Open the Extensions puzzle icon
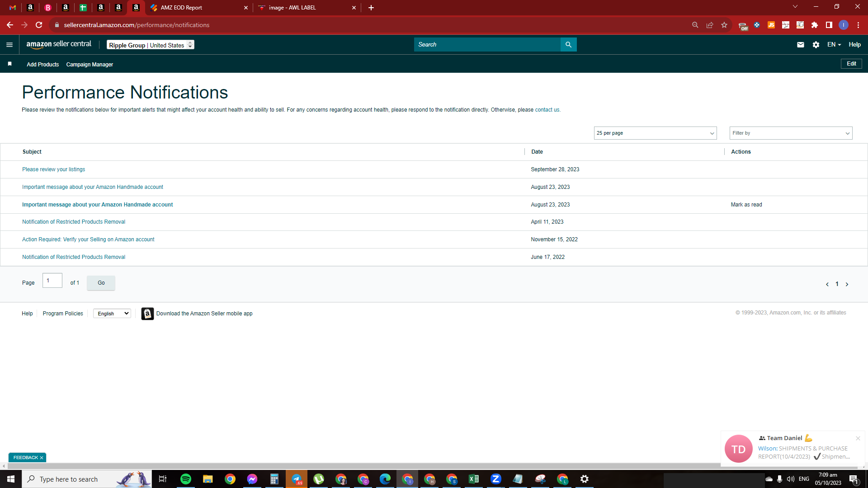The width and height of the screenshot is (868, 488). point(815,25)
